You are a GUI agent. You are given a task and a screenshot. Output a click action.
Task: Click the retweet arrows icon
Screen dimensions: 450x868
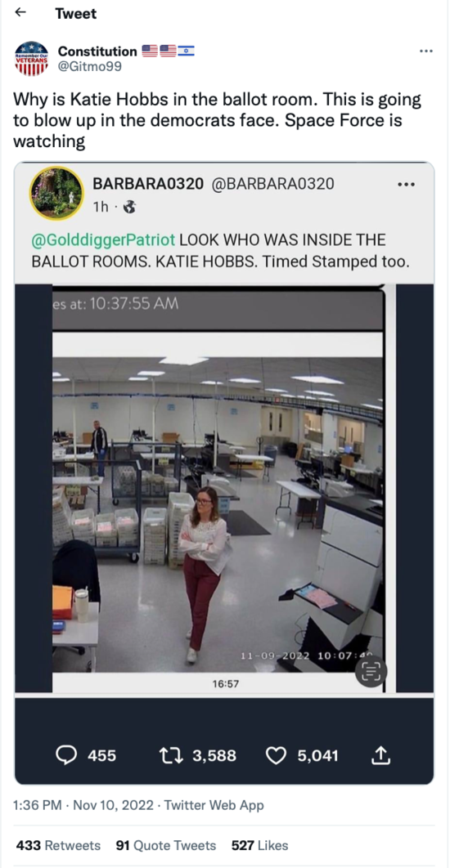[169, 756]
